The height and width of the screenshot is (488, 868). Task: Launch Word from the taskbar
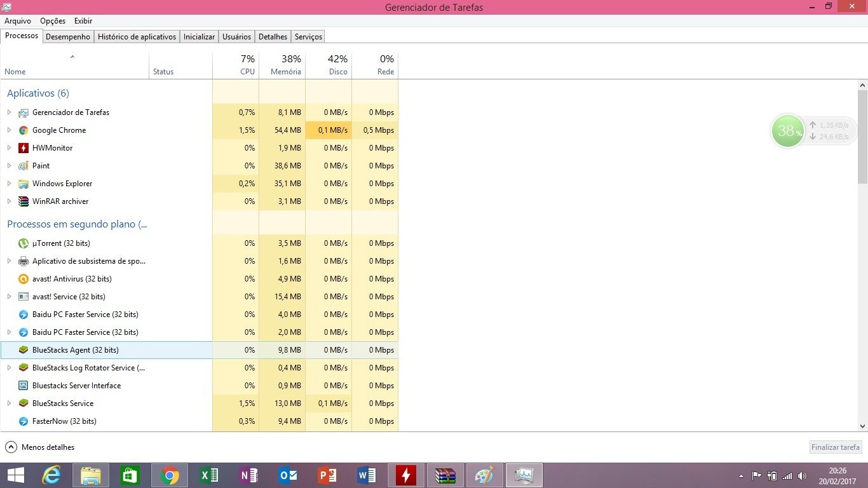(x=367, y=475)
